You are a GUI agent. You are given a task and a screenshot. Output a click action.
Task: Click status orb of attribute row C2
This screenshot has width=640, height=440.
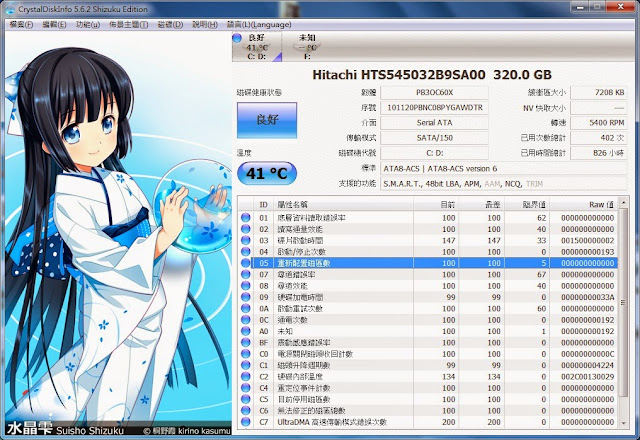click(x=245, y=376)
